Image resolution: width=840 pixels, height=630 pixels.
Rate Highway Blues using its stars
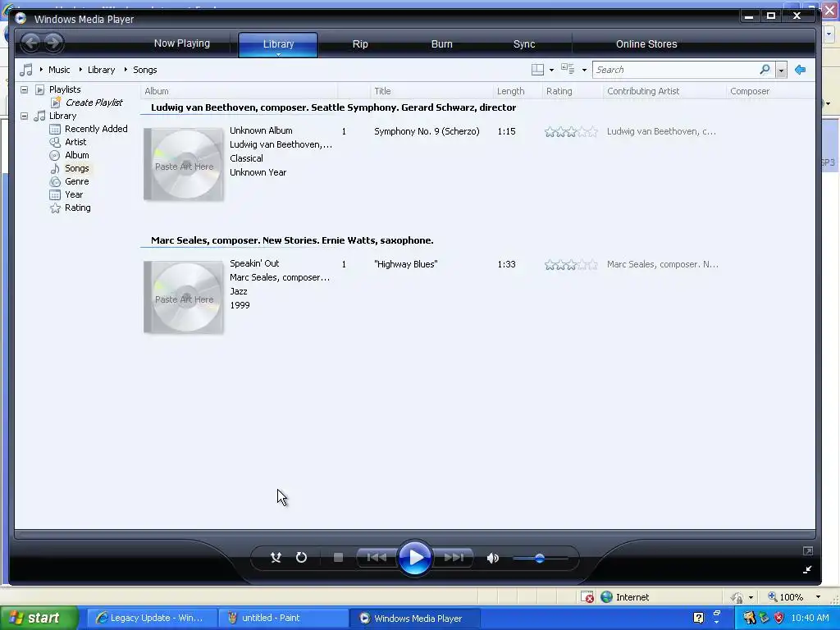pos(571,265)
